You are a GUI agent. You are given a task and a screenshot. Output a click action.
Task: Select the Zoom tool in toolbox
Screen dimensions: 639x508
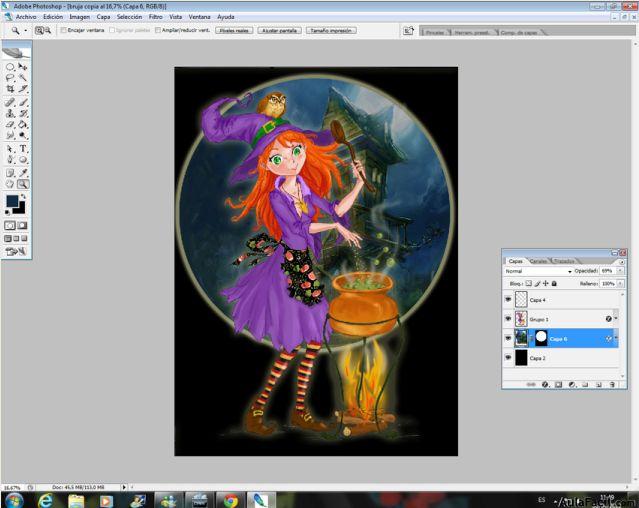tap(23, 184)
